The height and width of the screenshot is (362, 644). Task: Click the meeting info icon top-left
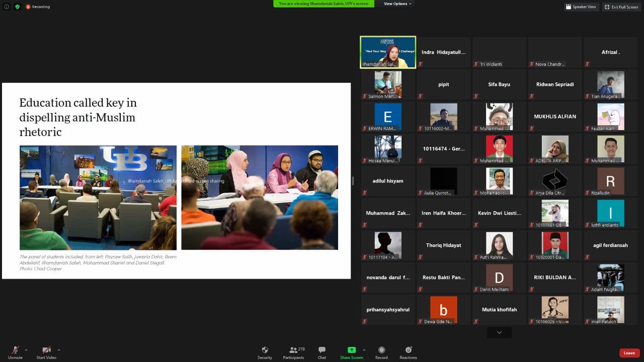pyautogui.click(x=7, y=7)
